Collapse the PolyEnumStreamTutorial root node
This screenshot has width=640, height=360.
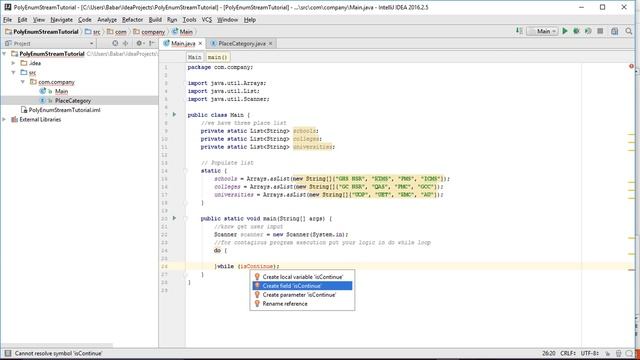click(4, 53)
